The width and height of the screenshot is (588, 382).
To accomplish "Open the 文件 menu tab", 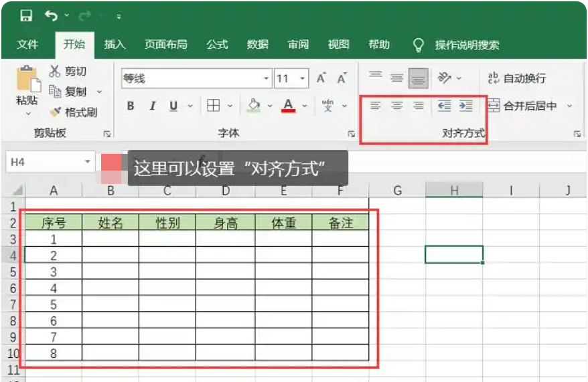I will (x=27, y=45).
